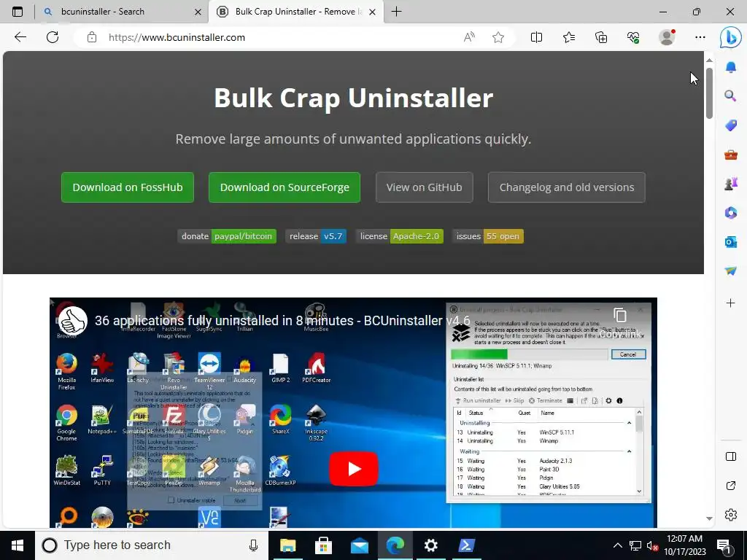
Task: Open the Collections icon
Action: [x=601, y=37]
